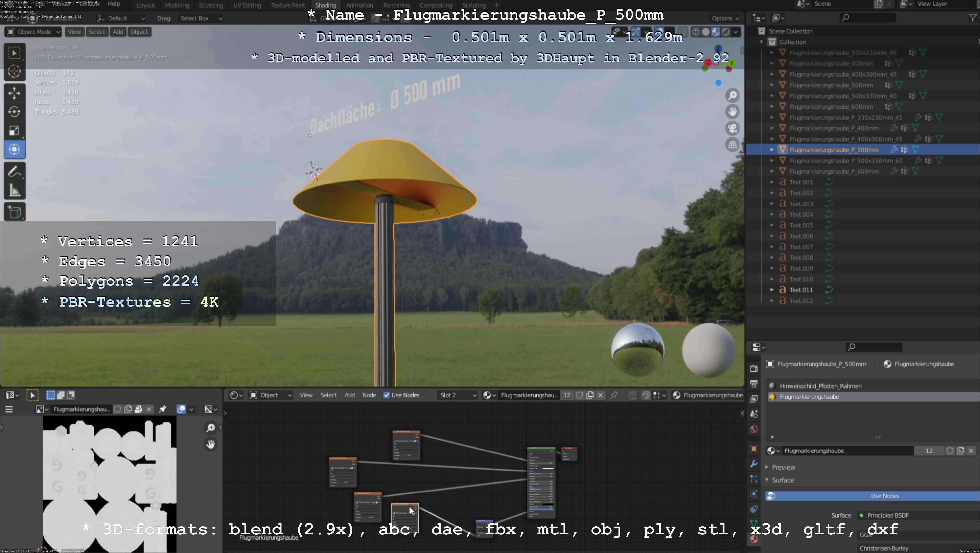
Task: Open the Object Mode dropdown
Action: coord(33,32)
